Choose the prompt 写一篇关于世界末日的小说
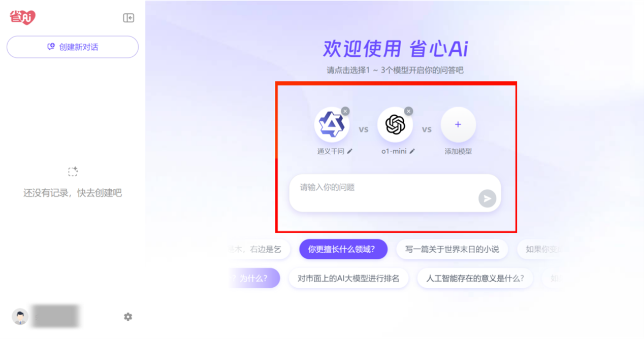The width and height of the screenshot is (644, 339). point(452,249)
